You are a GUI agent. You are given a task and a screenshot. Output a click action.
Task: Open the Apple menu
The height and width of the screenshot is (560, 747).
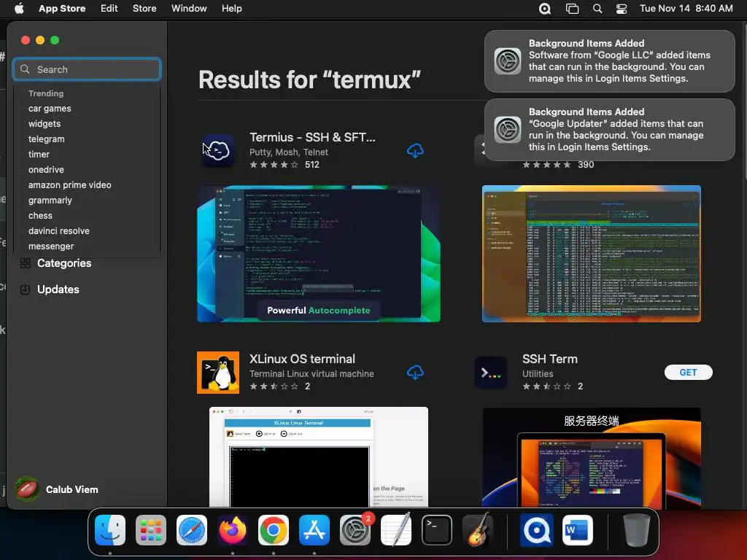19,9
